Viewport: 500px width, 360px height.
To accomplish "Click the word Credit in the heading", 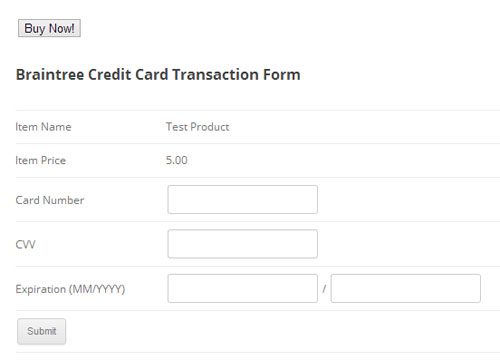I will click(110, 75).
